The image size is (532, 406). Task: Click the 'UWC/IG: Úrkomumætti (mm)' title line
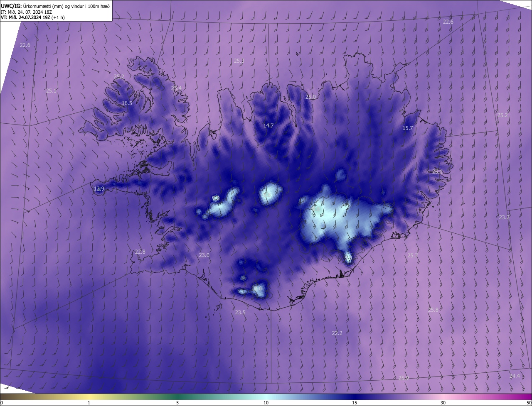click(x=55, y=6)
